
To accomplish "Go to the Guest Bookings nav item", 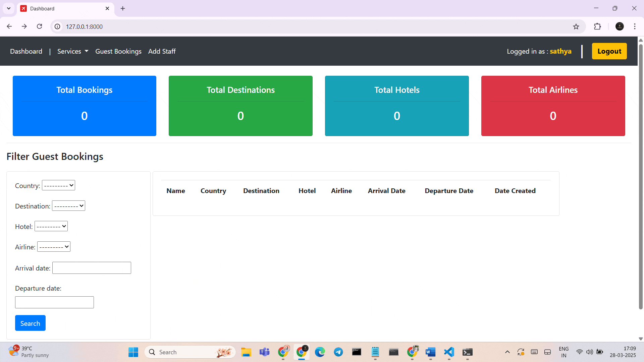I will pos(118,51).
